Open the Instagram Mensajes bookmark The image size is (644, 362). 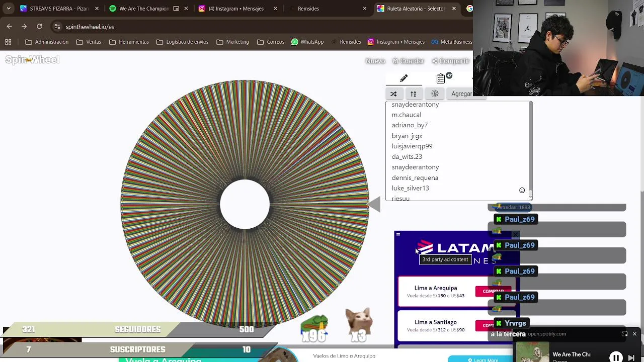coord(396,42)
